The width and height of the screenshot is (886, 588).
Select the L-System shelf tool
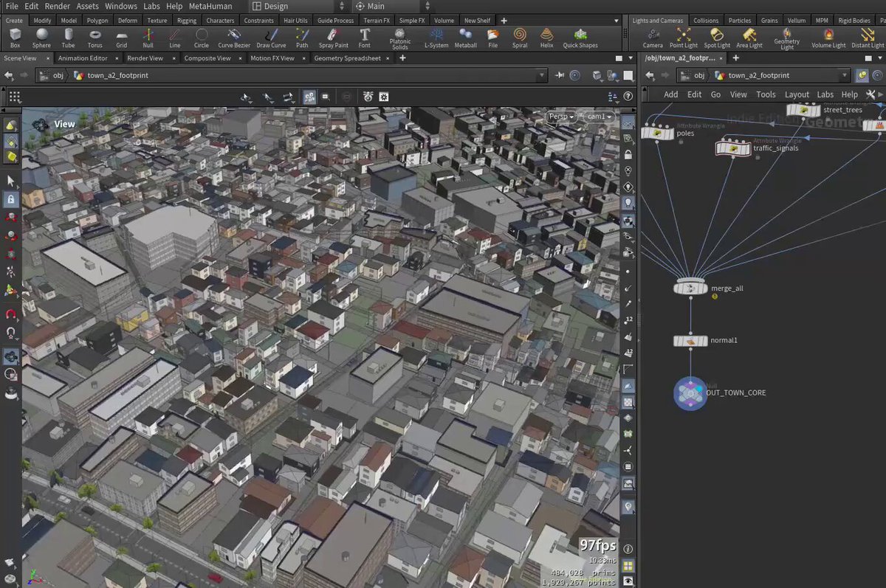(x=436, y=38)
